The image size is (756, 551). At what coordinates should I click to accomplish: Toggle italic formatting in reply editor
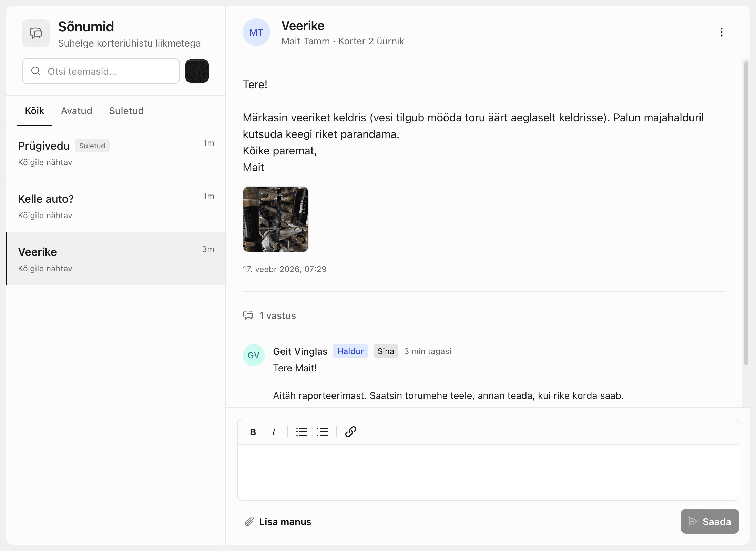coord(274,432)
